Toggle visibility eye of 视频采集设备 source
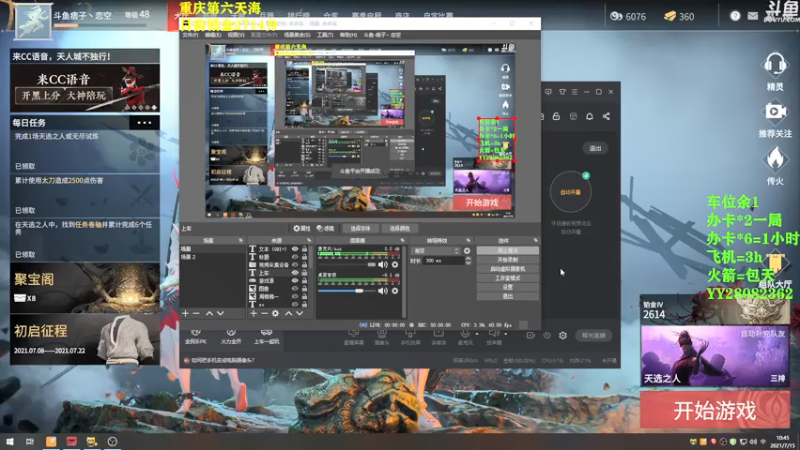 click(x=295, y=265)
